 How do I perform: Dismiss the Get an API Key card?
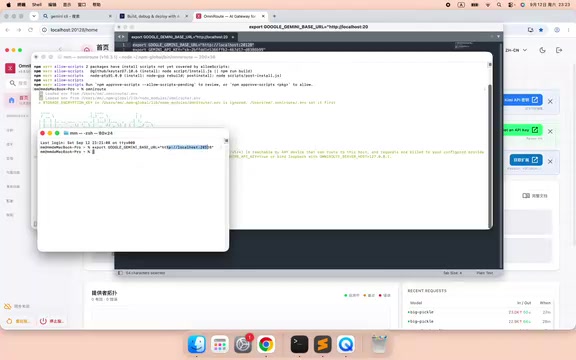click(550, 131)
